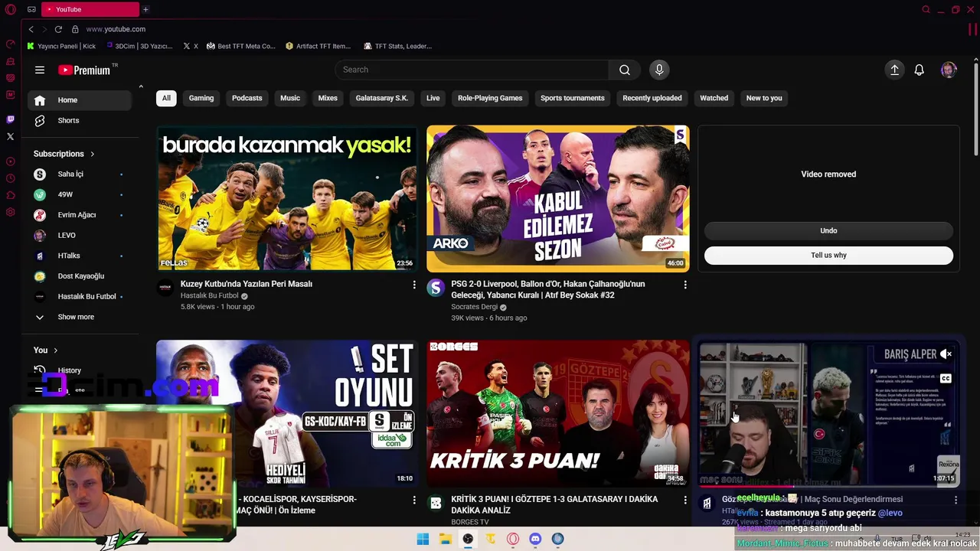The height and width of the screenshot is (551, 980).
Task: Select the Music filter chip
Action: point(290,98)
